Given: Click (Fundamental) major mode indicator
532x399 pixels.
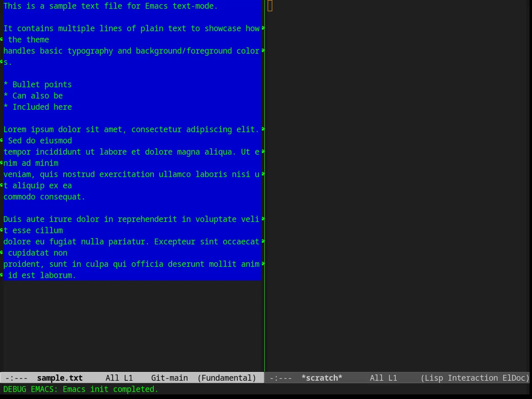Looking at the screenshot, I should point(227,378).
